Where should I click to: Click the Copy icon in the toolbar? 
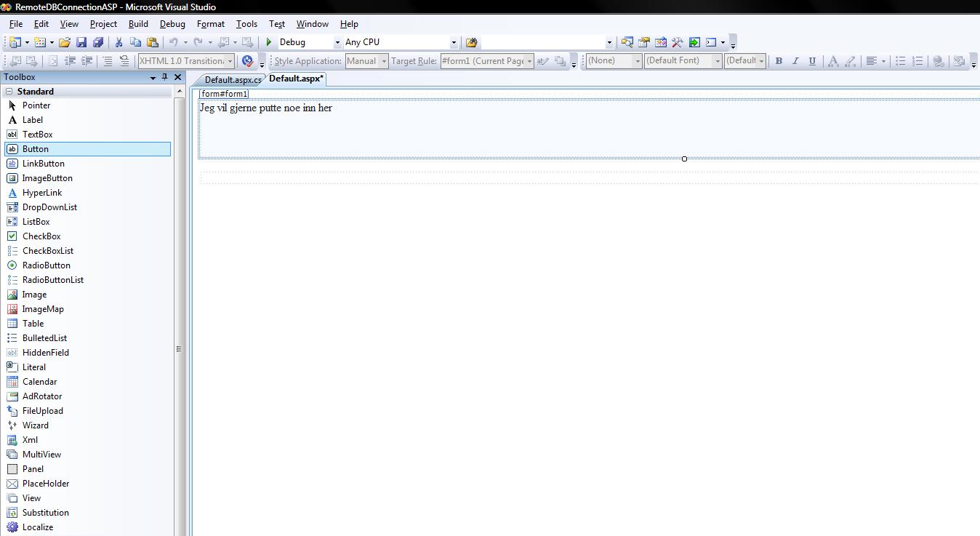(135, 42)
